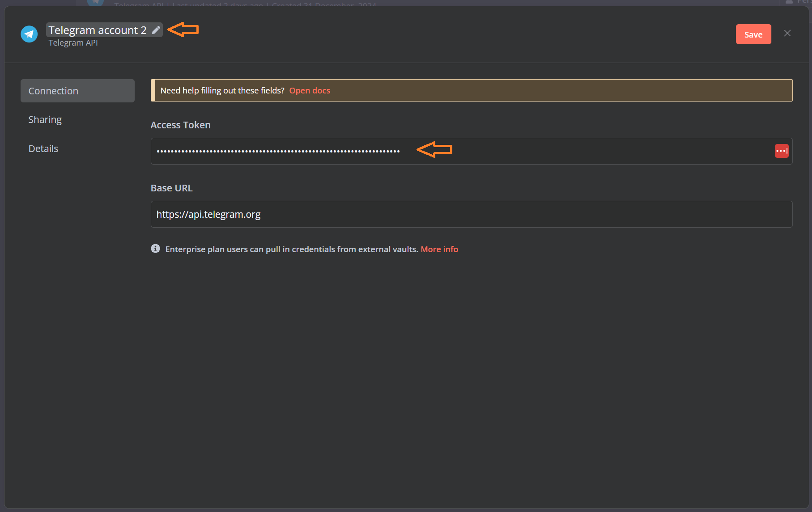
Task: Close the credential dialog
Action: coord(787,34)
